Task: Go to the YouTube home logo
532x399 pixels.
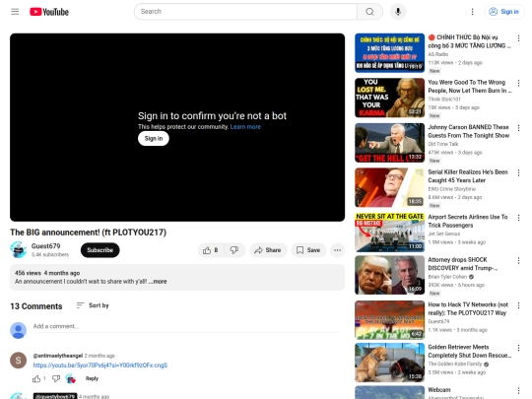Action: [x=49, y=12]
